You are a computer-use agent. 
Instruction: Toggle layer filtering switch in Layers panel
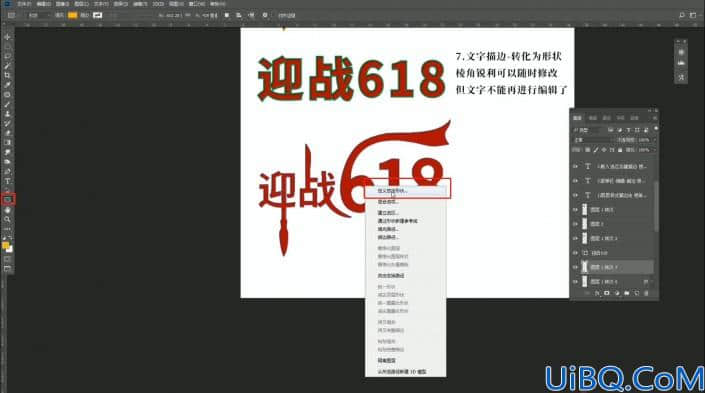click(656, 129)
